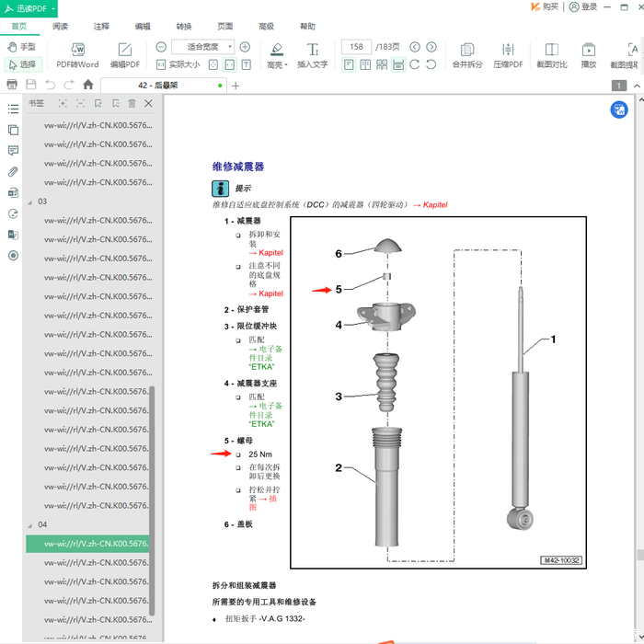Screen dimensions: 644x644
Task: Click the zoom in plus button
Action: 245,46
